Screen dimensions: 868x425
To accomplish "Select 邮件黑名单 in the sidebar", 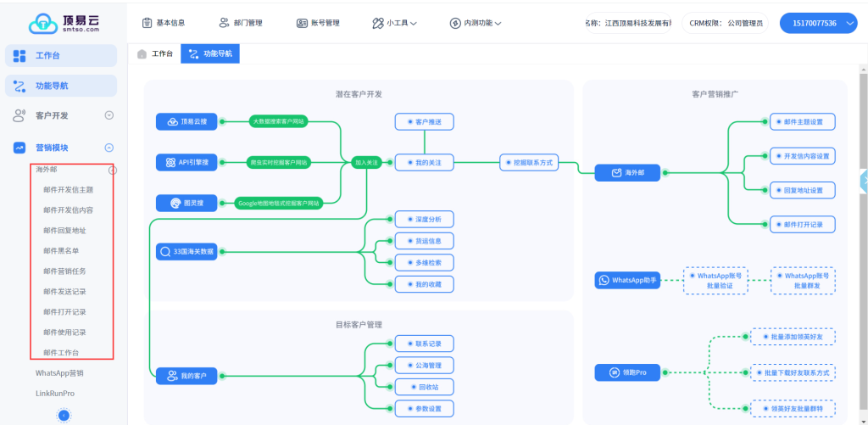I will 64,251.
